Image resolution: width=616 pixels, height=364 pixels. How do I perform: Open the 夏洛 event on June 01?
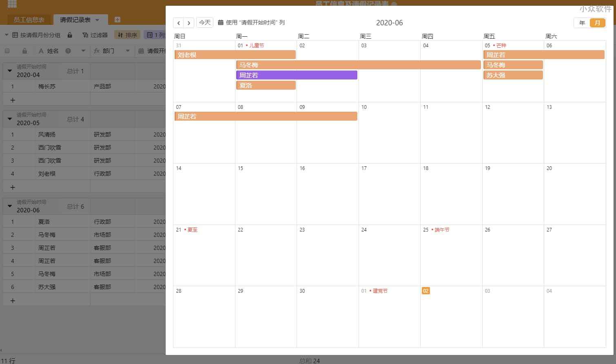coord(266,85)
